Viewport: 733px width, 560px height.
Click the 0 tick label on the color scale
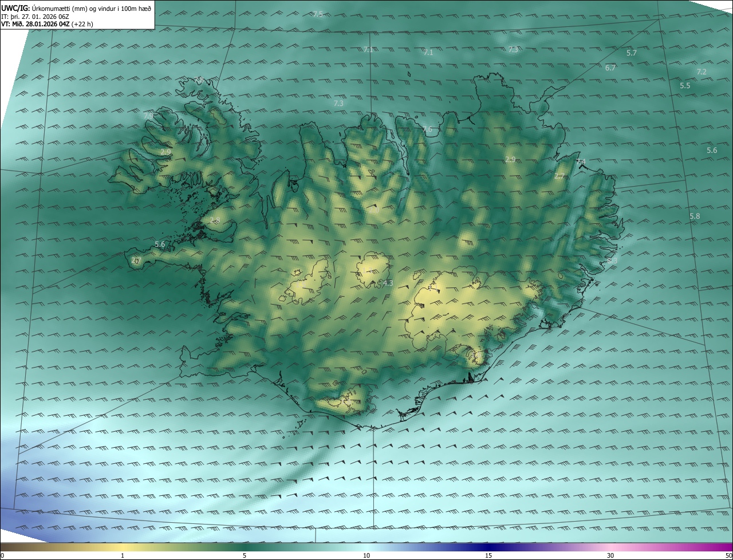tap(2, 555)
